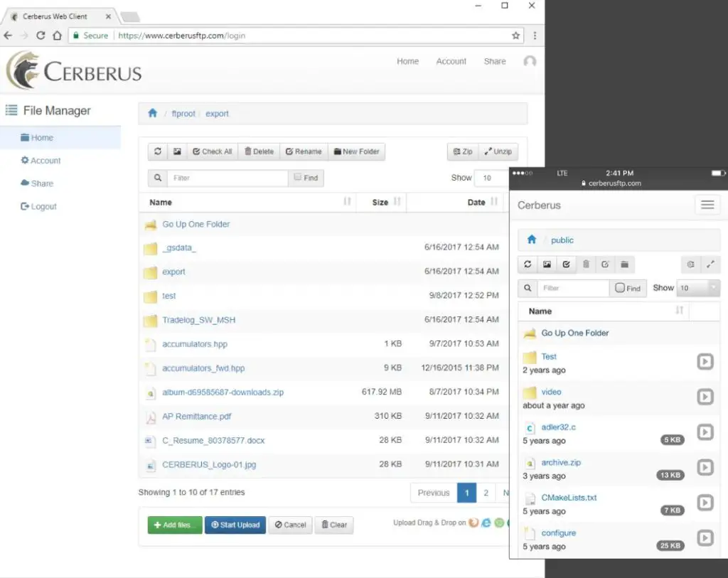Switch to the Account section in sidebar
This screenshot has width=728, height=578.
[x=41, y=160]
